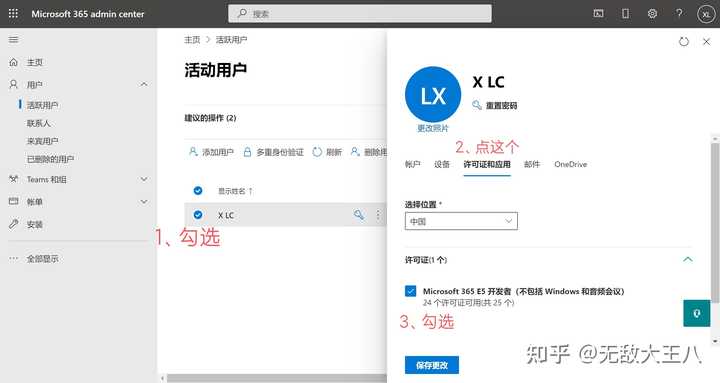Click 重置密码 link in panel
This screenshot has width=720, height=383.
pyautogui.click(x=495, y=106)
